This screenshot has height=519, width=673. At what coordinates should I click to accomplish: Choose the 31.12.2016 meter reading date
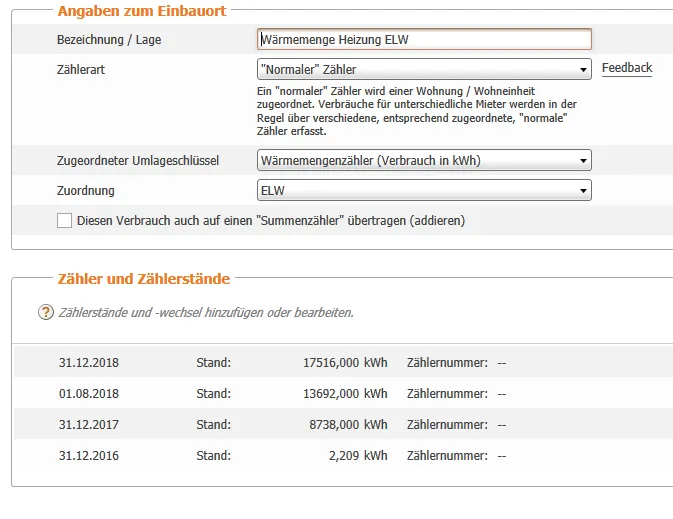[88, 456]
